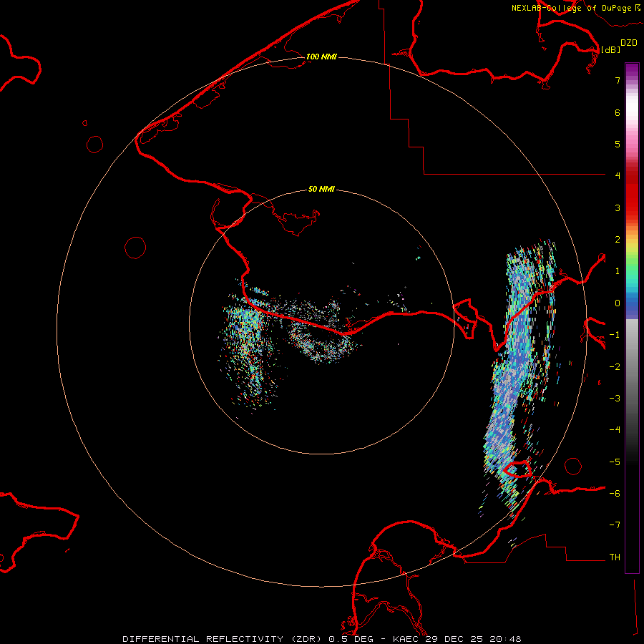The width and height of the screenshot is (644, 644).
Task: Click the "50 NMI" range ring label
Action: coord(321,189)
